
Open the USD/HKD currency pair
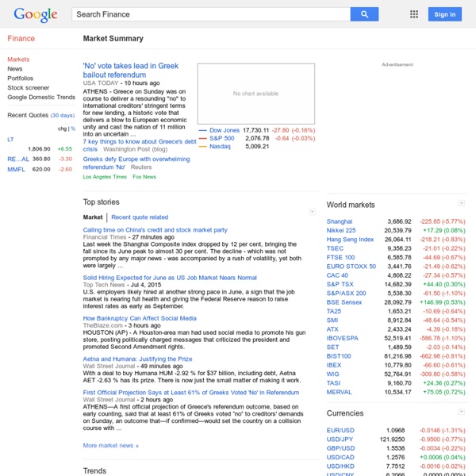pos(340,466)
